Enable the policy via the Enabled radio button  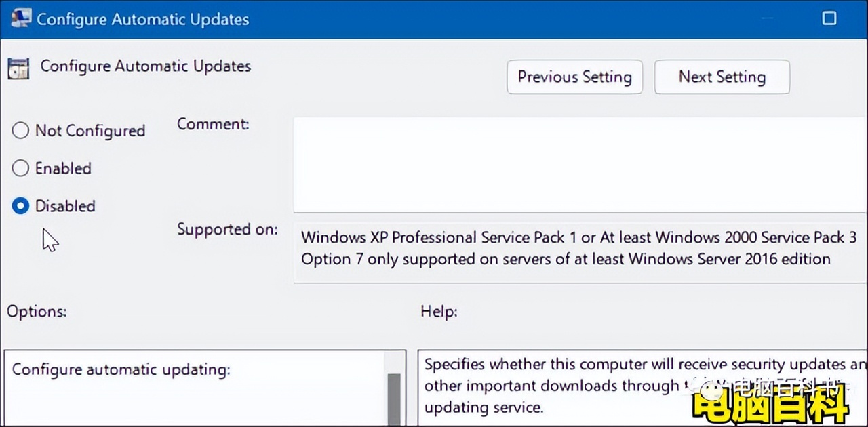20,168
